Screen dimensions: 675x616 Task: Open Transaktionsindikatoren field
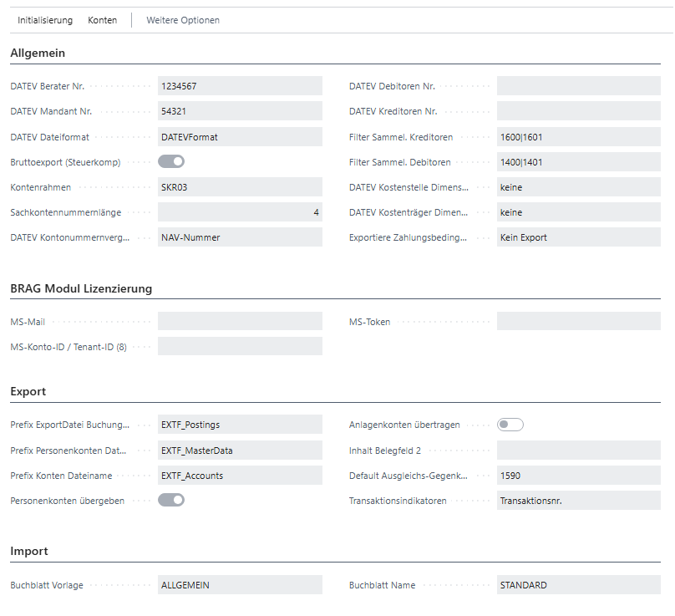pyautogui.click(x=578, y=501)
